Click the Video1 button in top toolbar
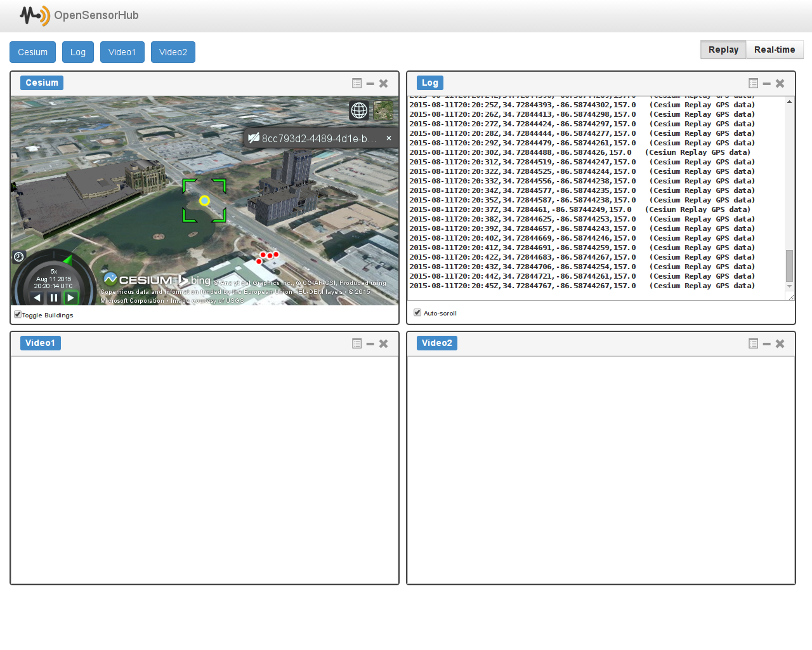The image size is (812, 650). coord(122,52)
